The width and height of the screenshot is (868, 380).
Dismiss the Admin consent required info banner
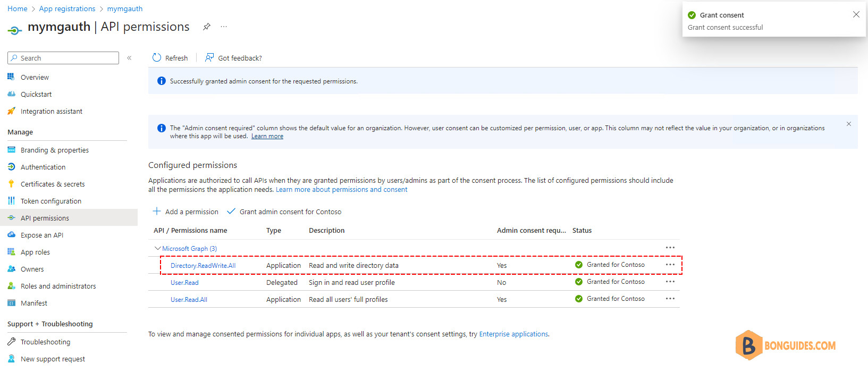(x=849, y=124)
